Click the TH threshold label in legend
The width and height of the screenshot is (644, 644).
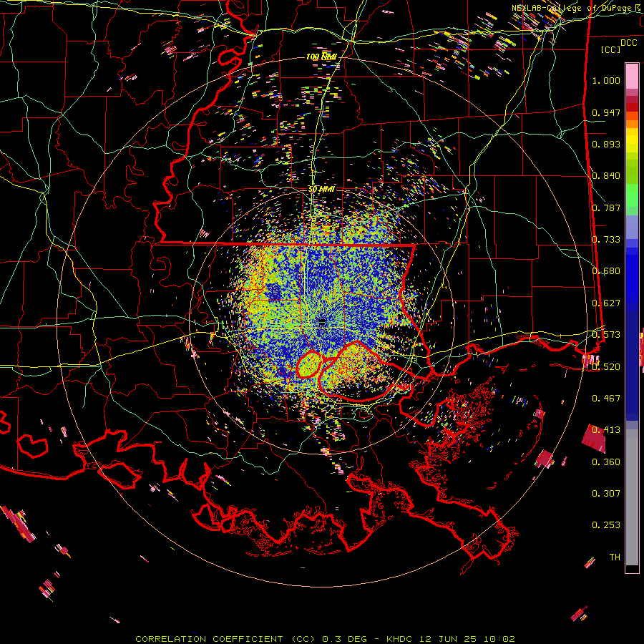[615, 557]
